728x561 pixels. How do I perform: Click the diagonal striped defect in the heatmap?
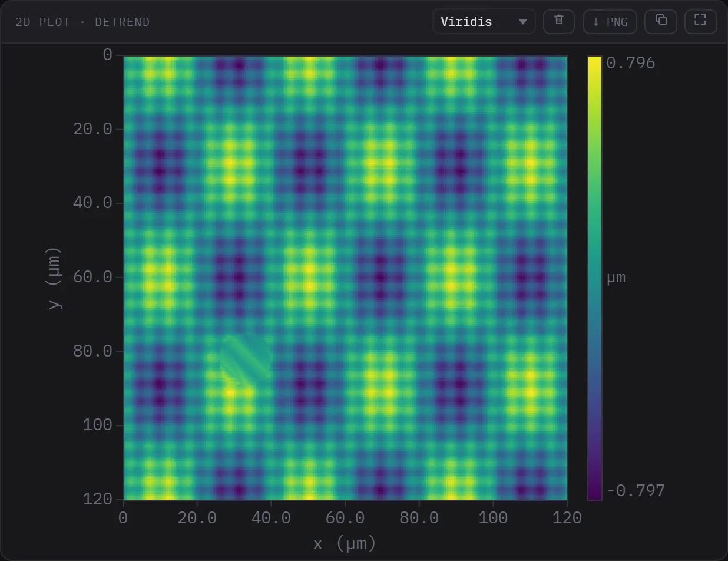(x=246, y=360)
